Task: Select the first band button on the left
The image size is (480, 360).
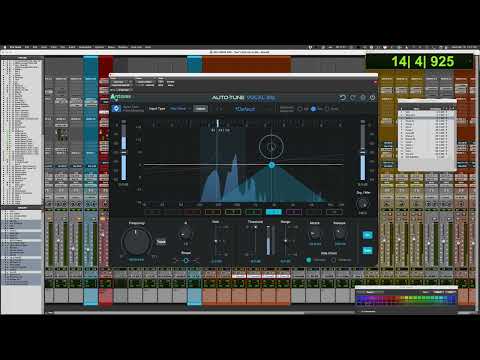Action: coord(152,212)
